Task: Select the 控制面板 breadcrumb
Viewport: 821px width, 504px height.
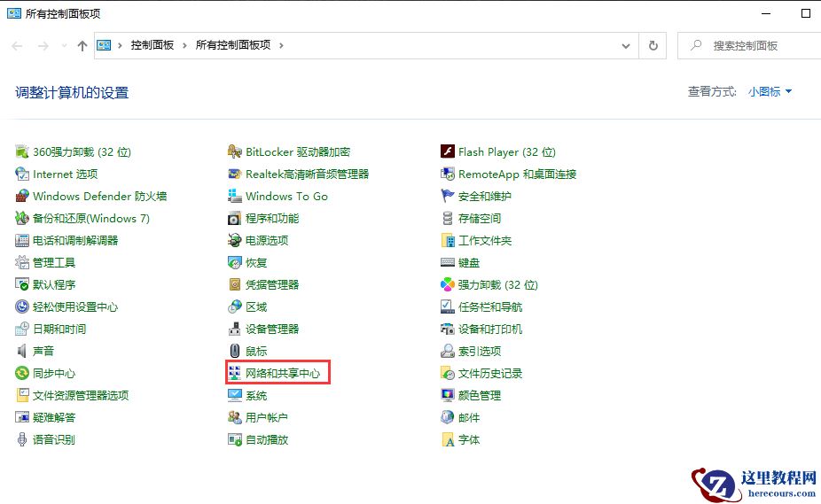Action: pyautogui.click(x=152, y=45)
